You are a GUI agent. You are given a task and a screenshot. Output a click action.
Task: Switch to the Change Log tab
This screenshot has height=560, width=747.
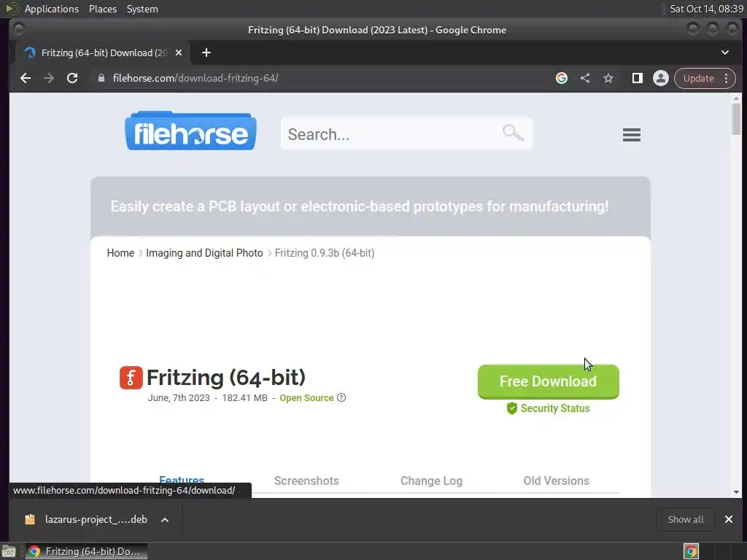431,481
